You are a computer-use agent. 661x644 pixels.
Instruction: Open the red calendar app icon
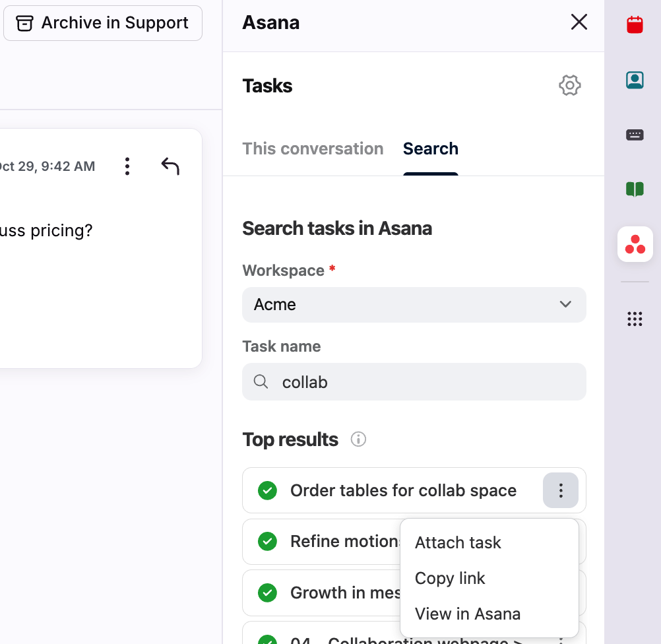tap(635, 25)
